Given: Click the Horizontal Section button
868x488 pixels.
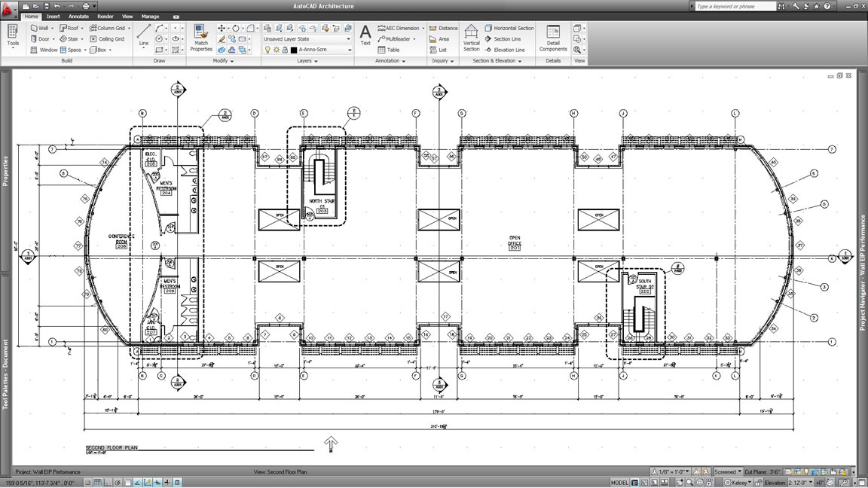Looking at the screenshot, I should (509, 28).
